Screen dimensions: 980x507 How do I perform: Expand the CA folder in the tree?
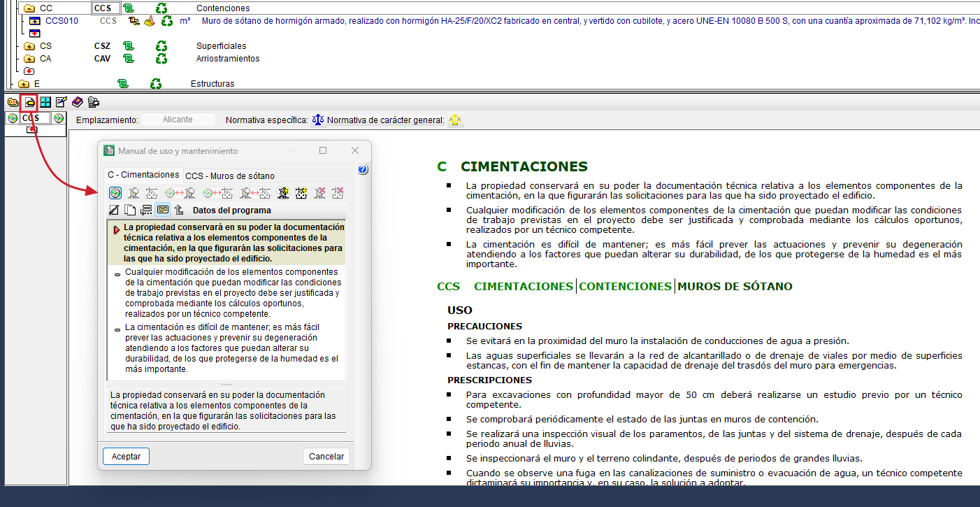[x=29, y=59]
